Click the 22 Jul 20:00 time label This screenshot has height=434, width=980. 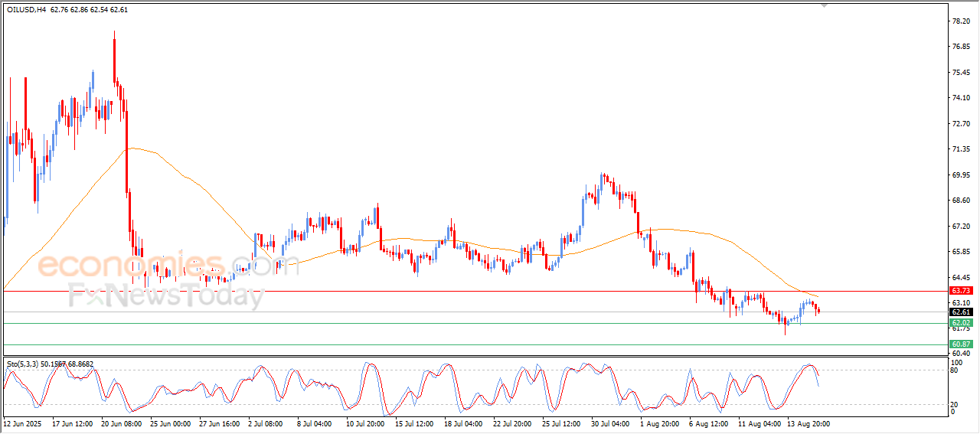[513, 423]
